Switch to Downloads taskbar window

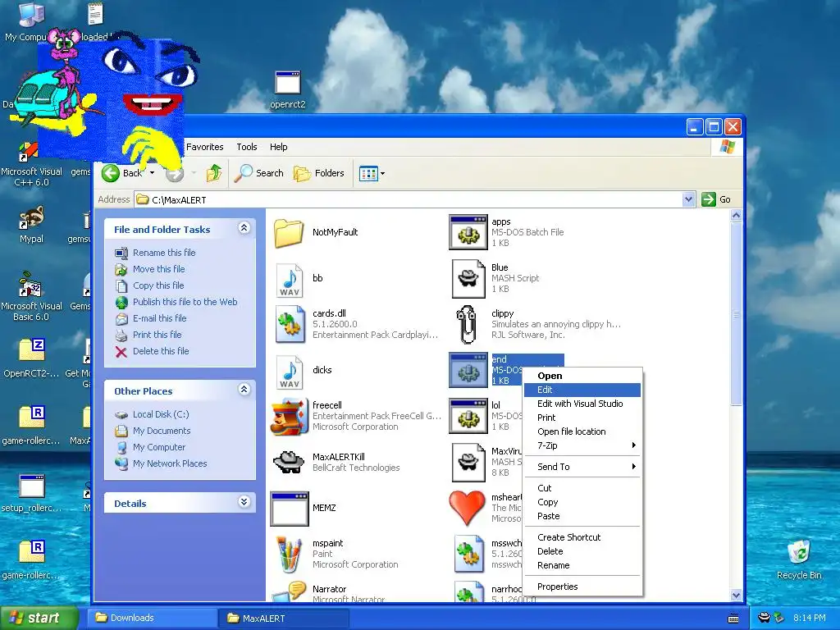point(152,619)
